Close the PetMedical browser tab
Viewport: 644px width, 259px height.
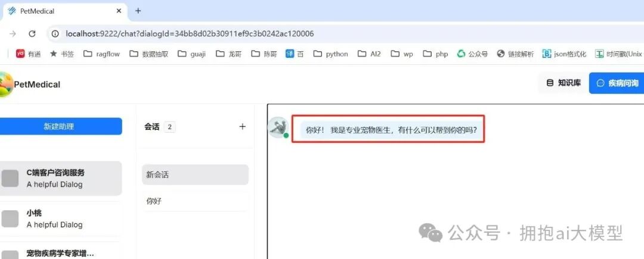[119, 11]
